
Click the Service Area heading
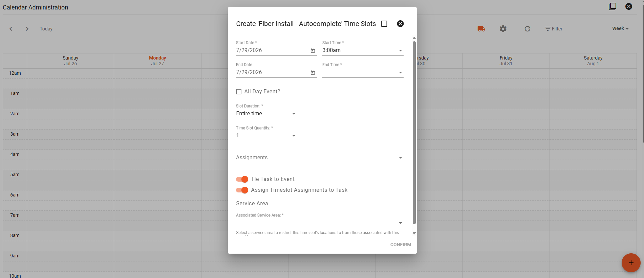tap(252, 203)
